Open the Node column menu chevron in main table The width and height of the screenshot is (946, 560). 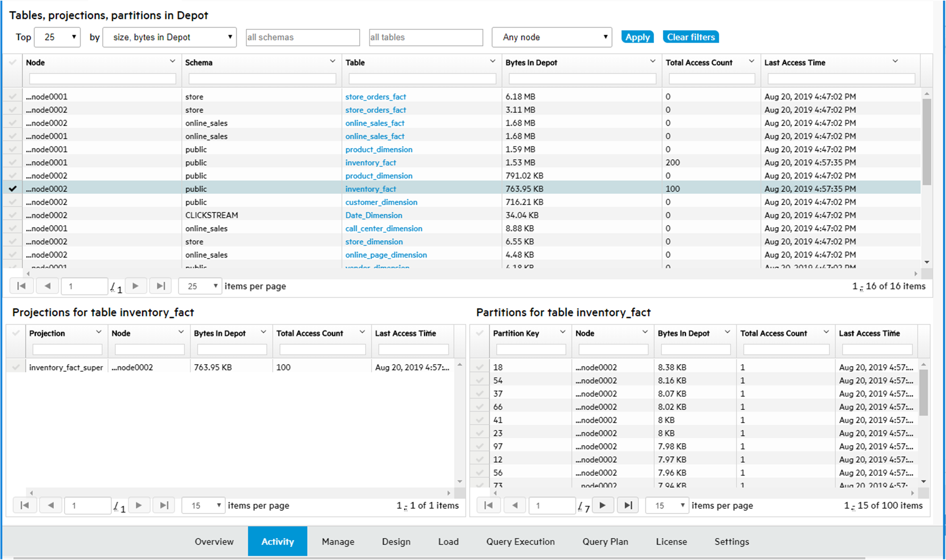pyautogui.click(x=173, y=61)
